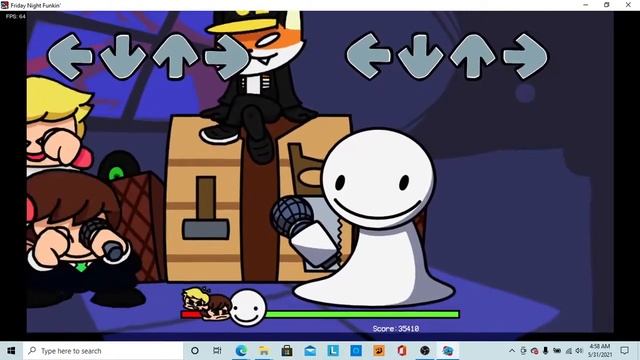Open the Windows Start menu
640x360 pixels.
click(x=11, y=351)
